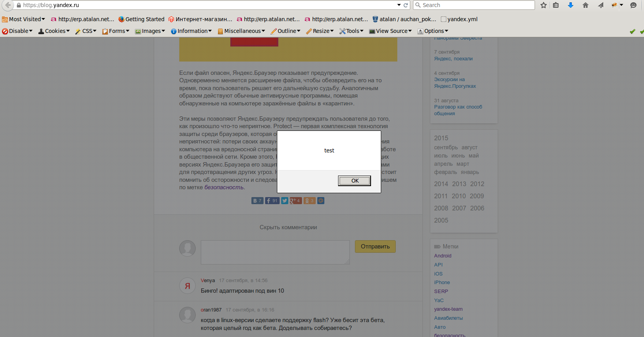Open Разговор как способ общения post
Screen dimensions: 644x337
point(458,110)
